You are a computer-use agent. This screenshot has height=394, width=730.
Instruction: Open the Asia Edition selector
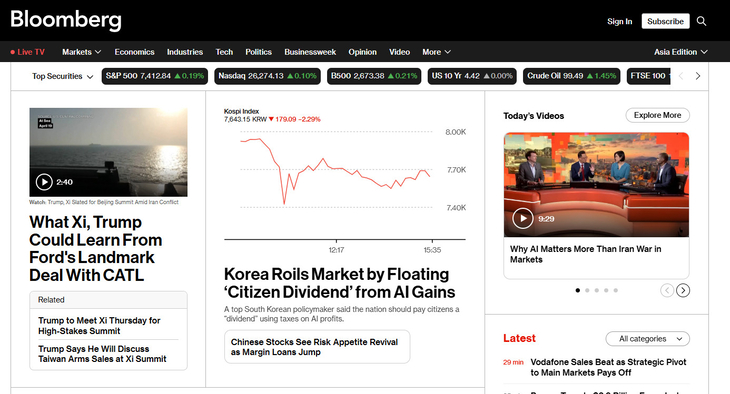(x=680, y=52)
